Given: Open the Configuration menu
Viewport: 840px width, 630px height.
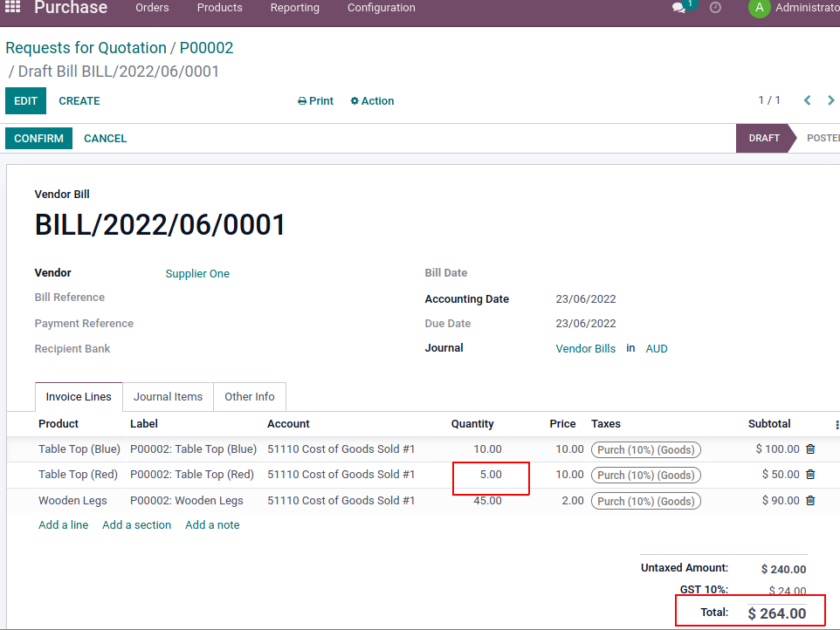Looking at the screenshot, I should pos(381,8).
